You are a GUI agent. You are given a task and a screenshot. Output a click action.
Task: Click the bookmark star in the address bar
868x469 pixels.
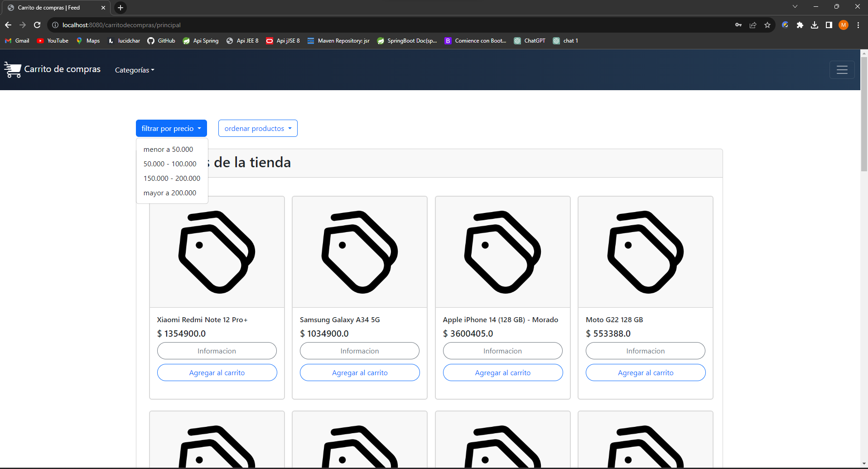(767, 25)
